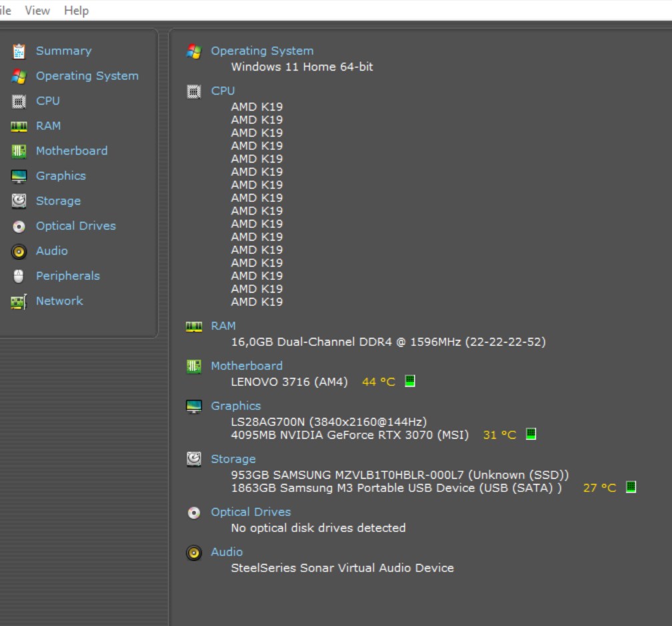The width and height of the screenshot is (672, 626).
Task: Click the RAM details 16,0GB Dual-Channel DDR4 text
Action: (x=388, y=342)
